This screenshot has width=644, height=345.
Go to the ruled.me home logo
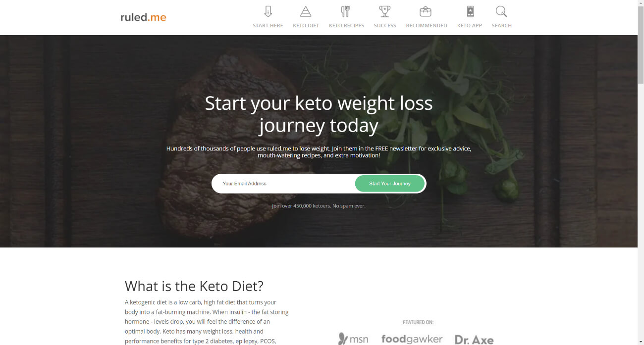[x=143, y=17]
